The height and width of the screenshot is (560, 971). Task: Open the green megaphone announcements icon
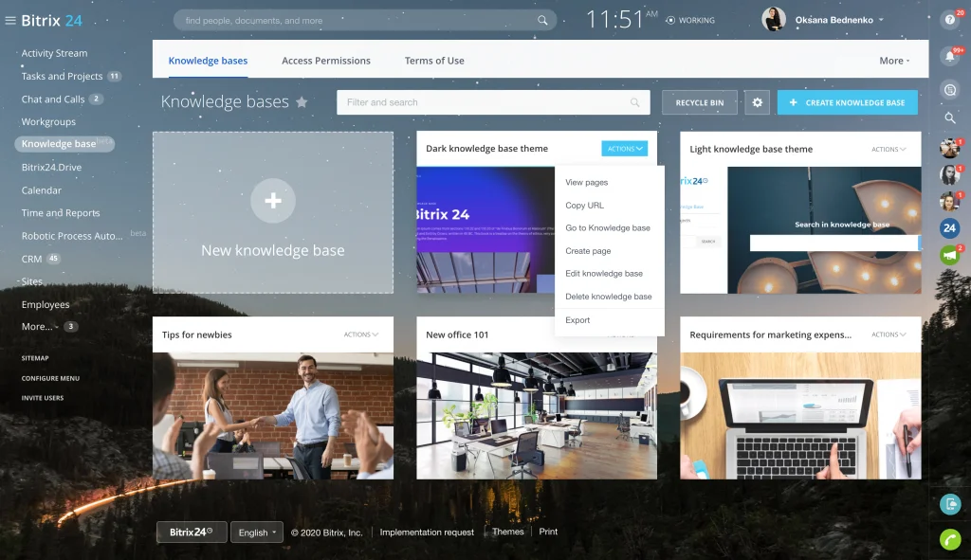click(x=949, y=254)
